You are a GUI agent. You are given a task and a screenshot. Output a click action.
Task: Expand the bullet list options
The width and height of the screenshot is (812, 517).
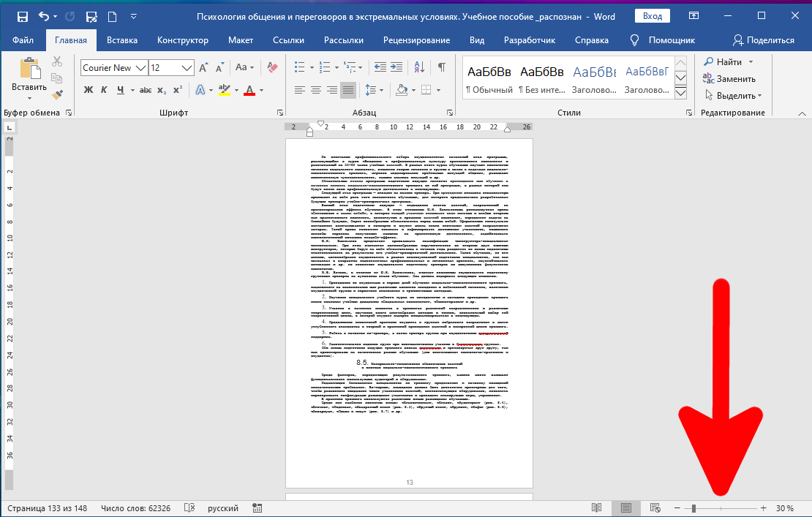(x=312, y=67)
